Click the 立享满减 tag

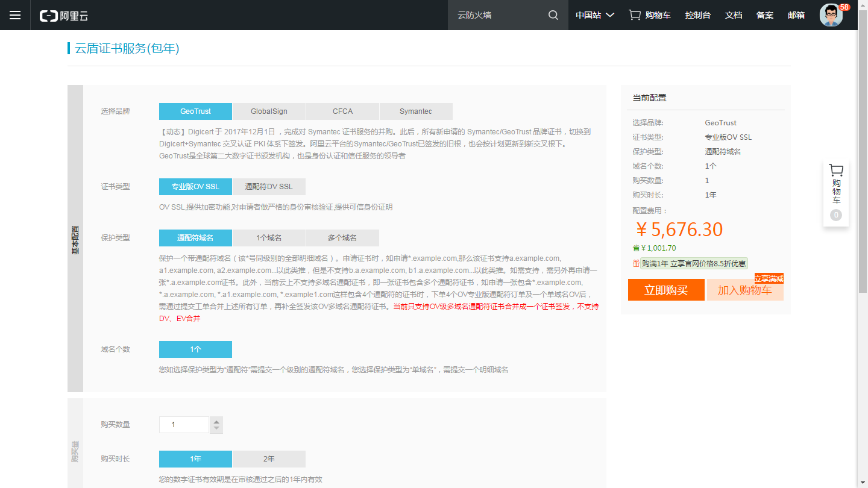(769, 278)
